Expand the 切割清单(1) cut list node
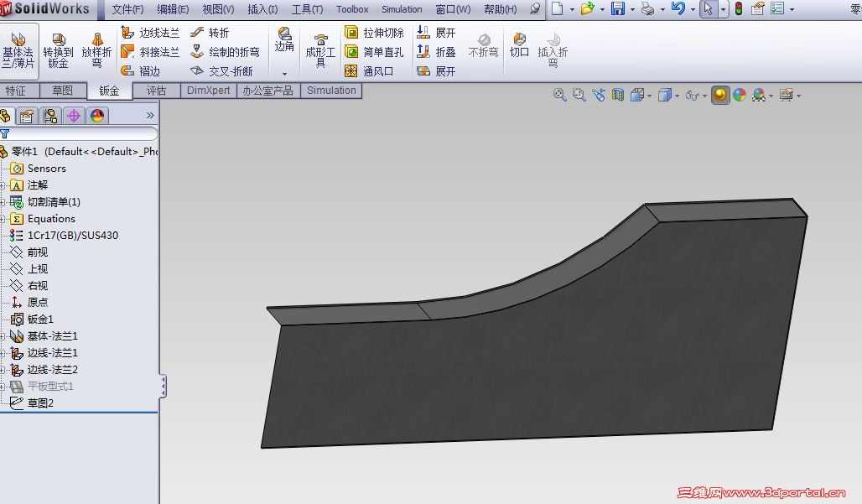 pyautogui.click(x=3, y=202)
